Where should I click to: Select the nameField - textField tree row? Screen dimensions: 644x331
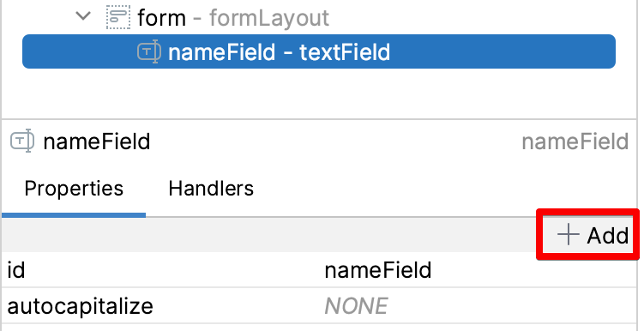[319, 51]
